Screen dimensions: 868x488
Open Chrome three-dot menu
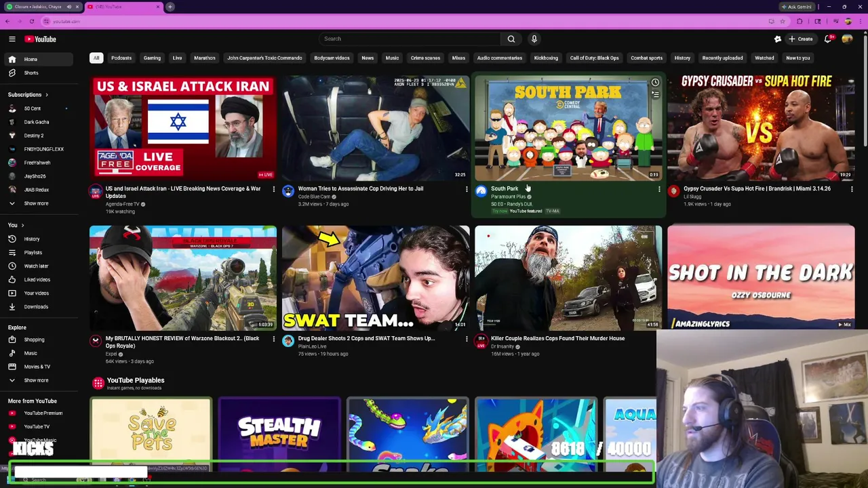(x=860, y=21)
